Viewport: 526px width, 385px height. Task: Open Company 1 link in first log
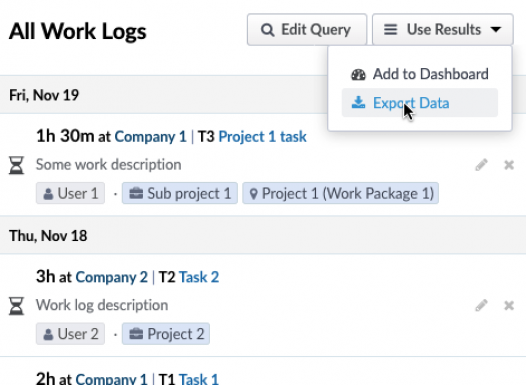[150, 137]
